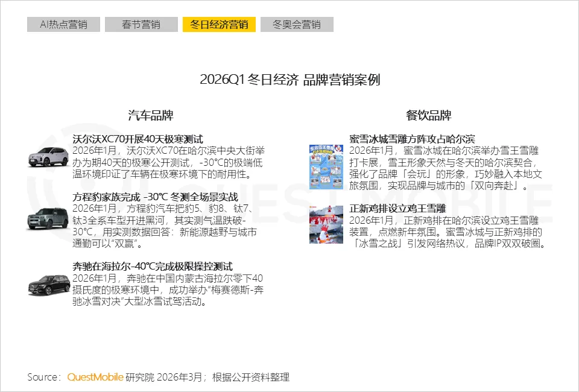The image size is (579, 392).
Task: Click the white Volvo XC70 car image
Action: click(48, 156)
